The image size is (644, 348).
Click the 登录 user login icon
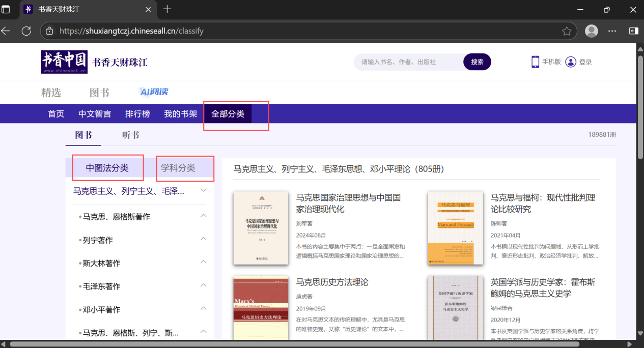point(571,62)
